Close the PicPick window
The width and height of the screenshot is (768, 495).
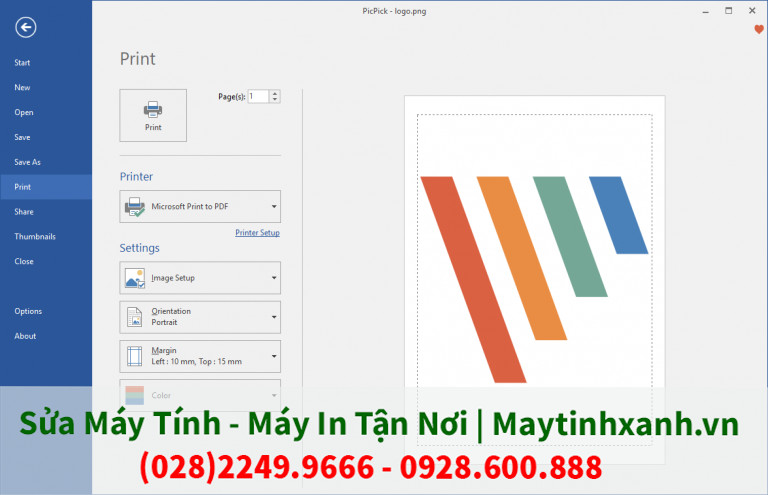(x=752, y=11)
